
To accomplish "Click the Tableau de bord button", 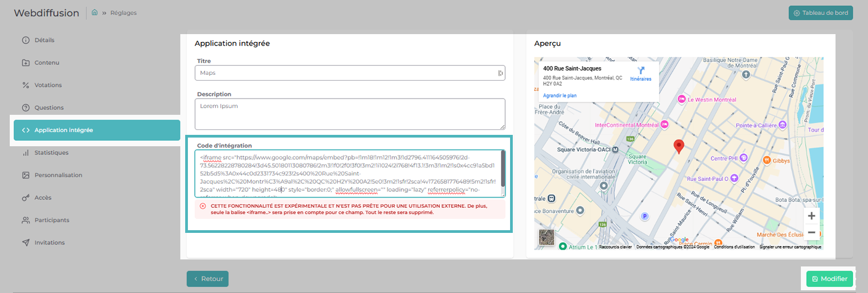I will (820, 13).
